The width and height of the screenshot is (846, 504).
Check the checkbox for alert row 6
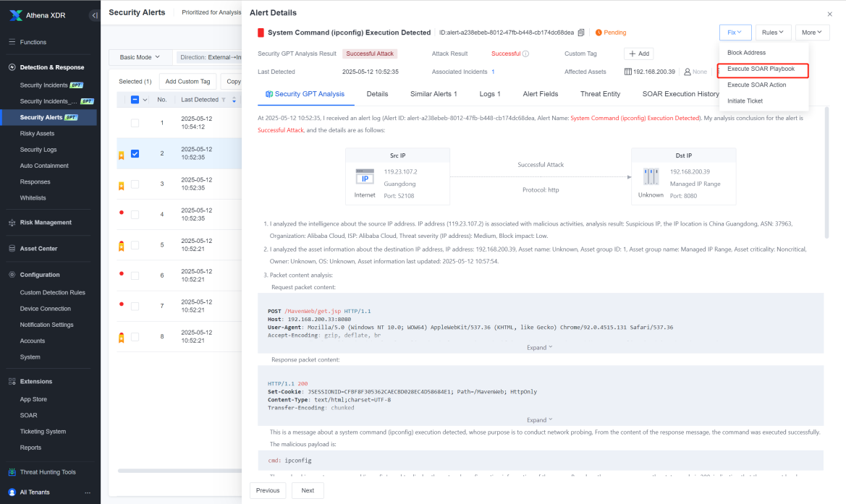click(x=135, y=276)
